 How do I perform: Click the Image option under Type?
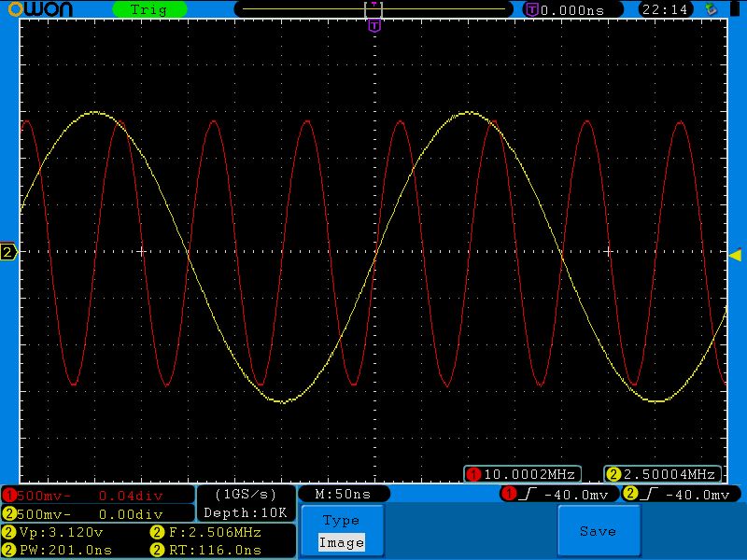(342, 542)
